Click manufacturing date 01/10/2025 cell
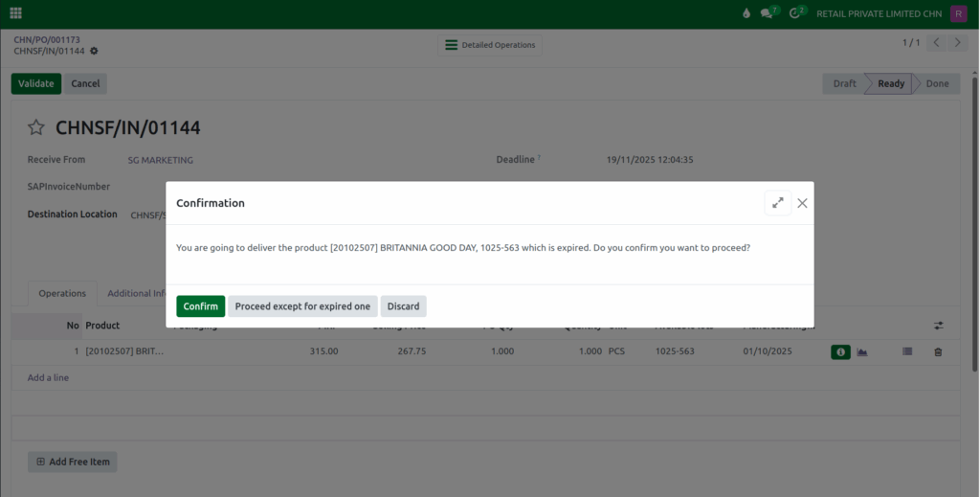Viewport: 980px width, 497px height. tap(768, 351)
